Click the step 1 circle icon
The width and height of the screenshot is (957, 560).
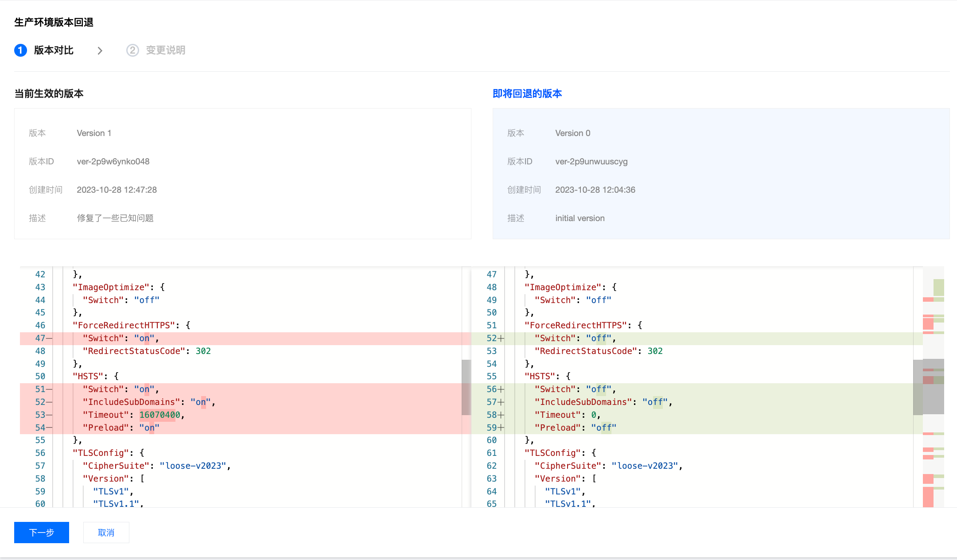(20, 51)
